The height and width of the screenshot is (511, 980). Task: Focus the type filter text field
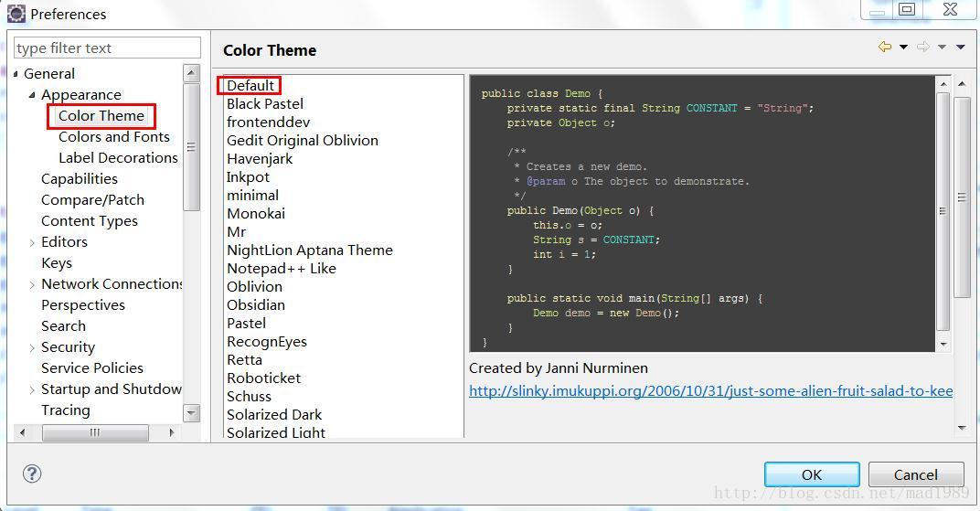[x=108, y=48]
